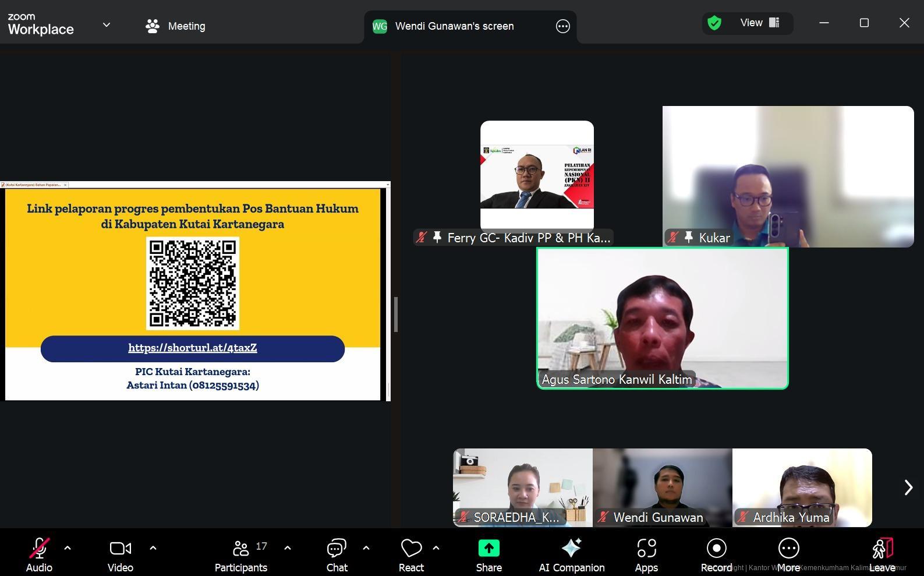Open the Participants panel
Screen dimensions: 924x576
tap(240, 555)
